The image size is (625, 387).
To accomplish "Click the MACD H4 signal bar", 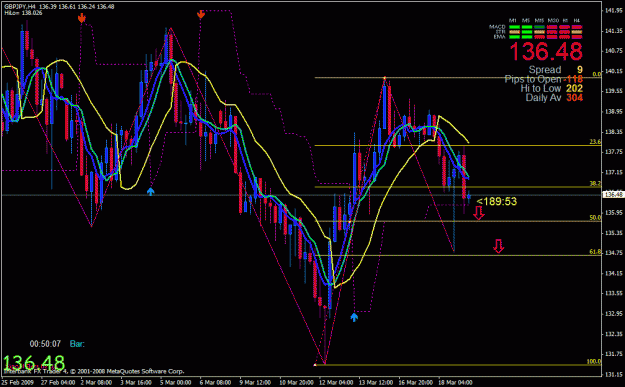I will coord(577,27).
